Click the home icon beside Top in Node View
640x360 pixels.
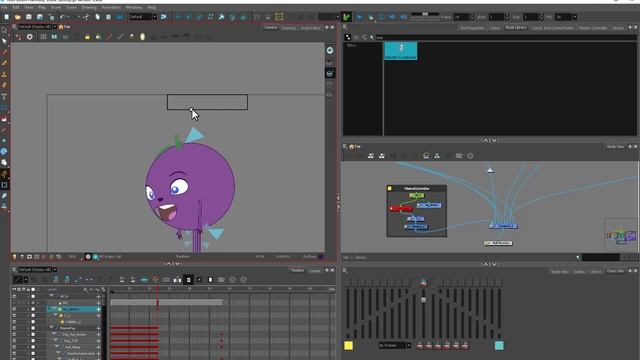pyautogui.click(x=351, y=146)
